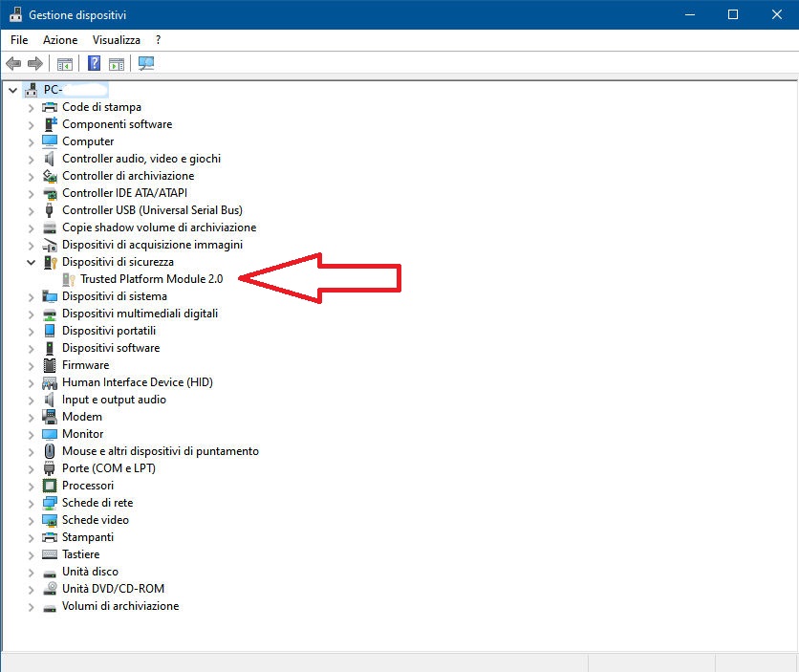799x672 pixels.
Task: Click the Gestione dispositivi title bar icon
Action: [x=15, y=14]
